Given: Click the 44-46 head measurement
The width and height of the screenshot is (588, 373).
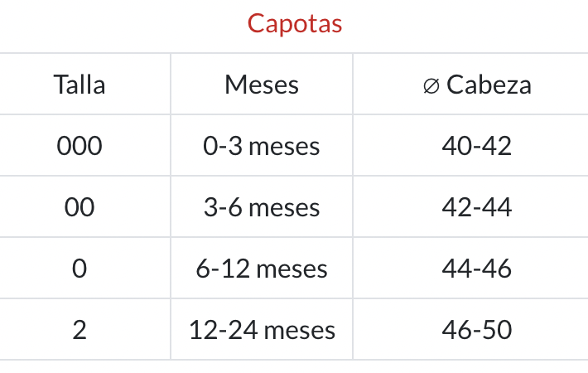Looking at the screenshot, I should click(x=477, y=269).
